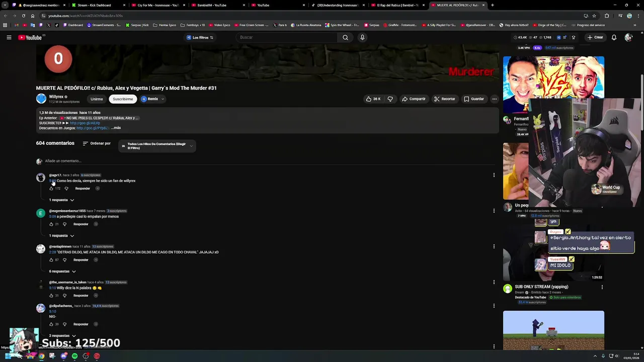Image resolution: width=644 pixels, height=362 pixels.
Task: Like @eugeniosantacruz1855's comment
Action: click(x=51, y=224)
